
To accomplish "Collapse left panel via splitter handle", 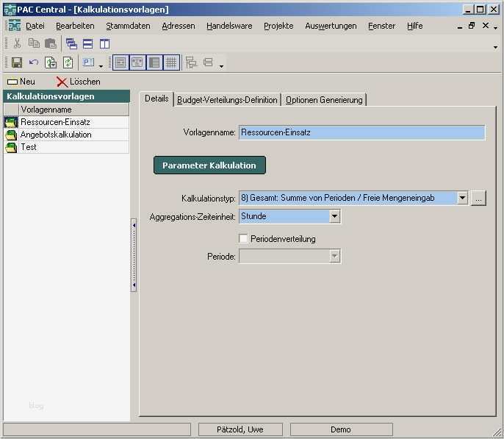I will [134, 255].
